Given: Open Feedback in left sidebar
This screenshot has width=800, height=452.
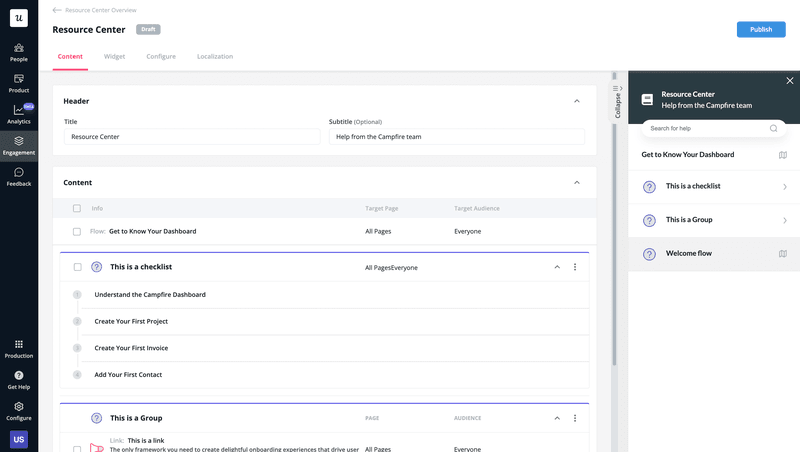Looking at the screenshot, I should pyautogui.click(x=19, y=176).
